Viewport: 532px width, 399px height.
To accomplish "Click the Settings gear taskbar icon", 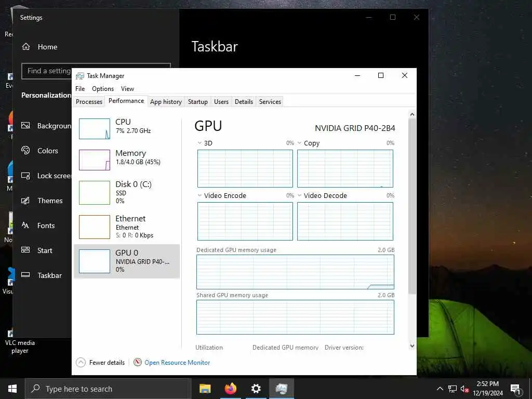I will 256,389.
